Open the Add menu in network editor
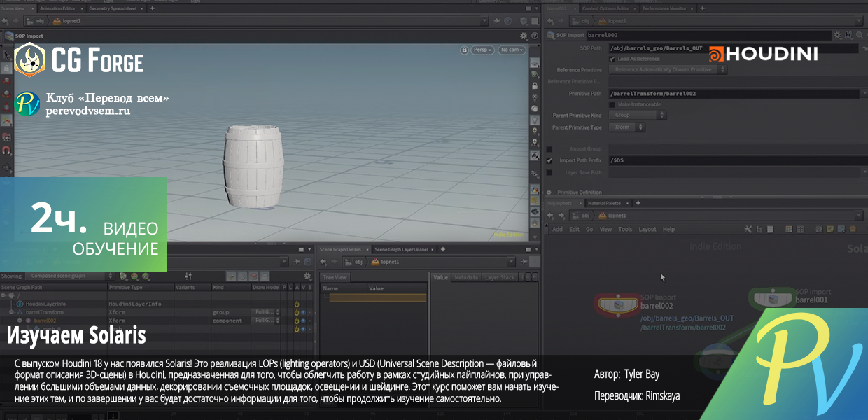 [x=558, y=229]
